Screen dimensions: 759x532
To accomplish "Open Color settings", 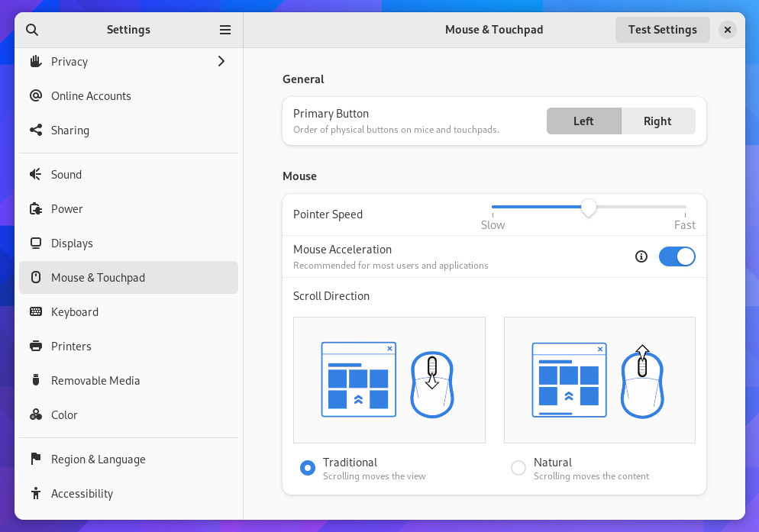I will click(128, 415).
